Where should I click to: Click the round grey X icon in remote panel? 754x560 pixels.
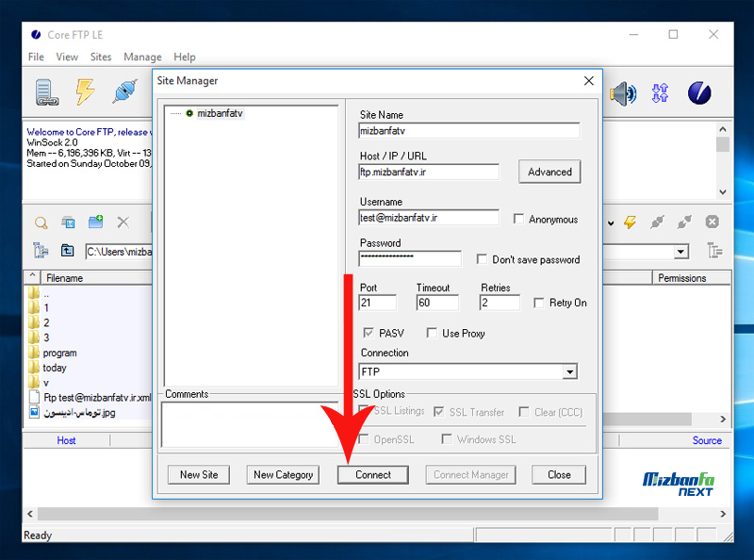click(713, 222)
